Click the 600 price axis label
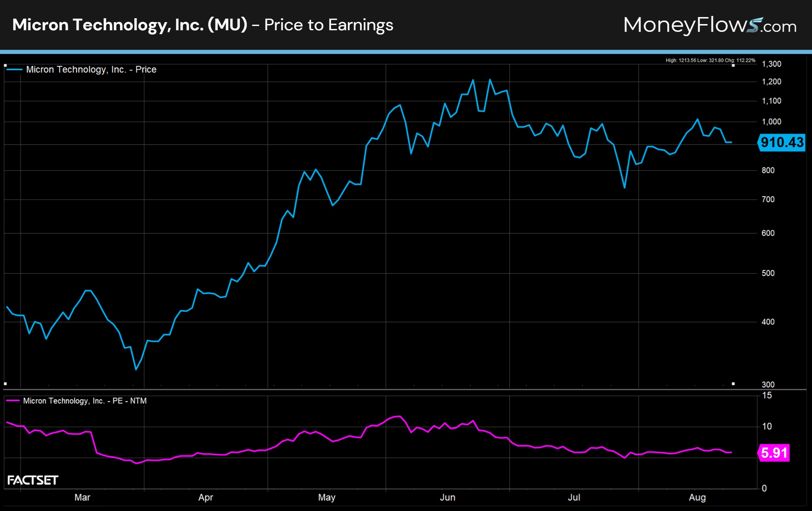 [768, 233]
